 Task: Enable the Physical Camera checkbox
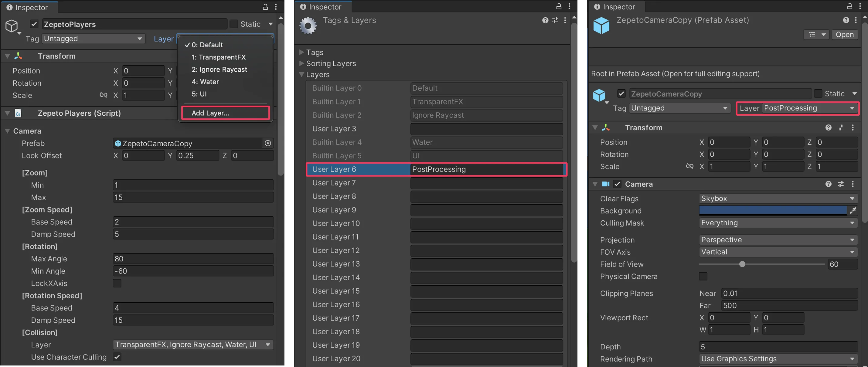click(703, 276)
